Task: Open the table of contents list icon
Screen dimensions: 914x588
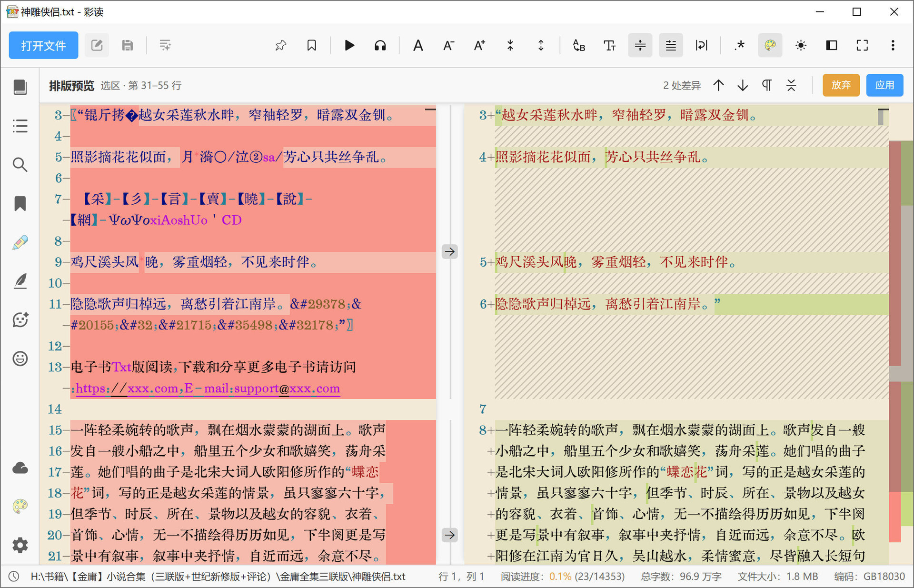Action: click(20, 126)
